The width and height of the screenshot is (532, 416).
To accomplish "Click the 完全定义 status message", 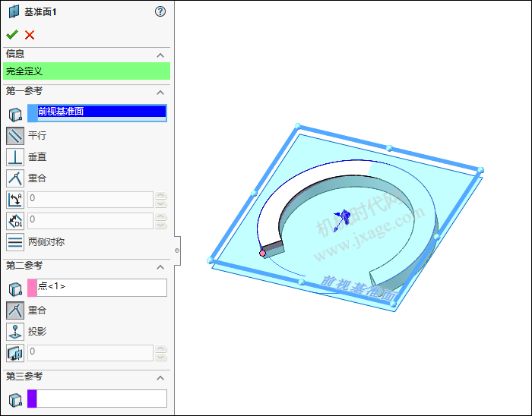I will click(87, 71).
